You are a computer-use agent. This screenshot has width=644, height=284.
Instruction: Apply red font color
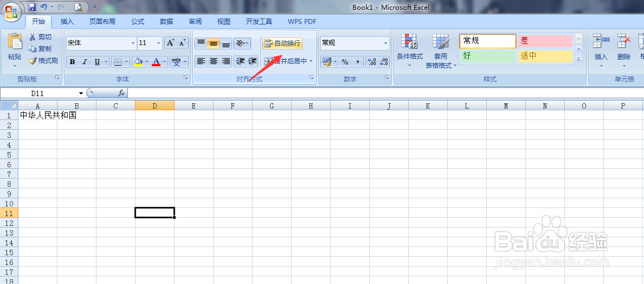(x=156, y=62)
